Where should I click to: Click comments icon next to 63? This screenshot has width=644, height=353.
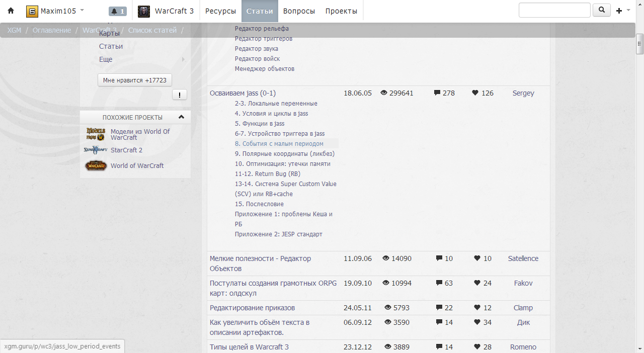point(439,283)
